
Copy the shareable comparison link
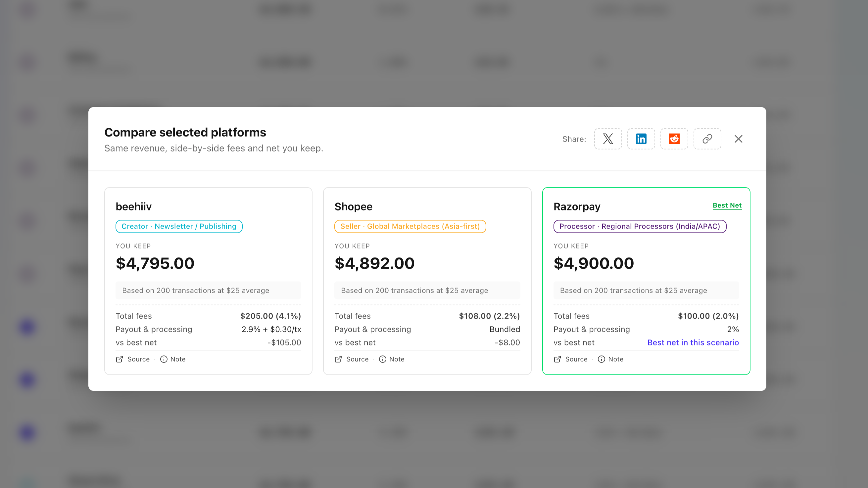707,139
